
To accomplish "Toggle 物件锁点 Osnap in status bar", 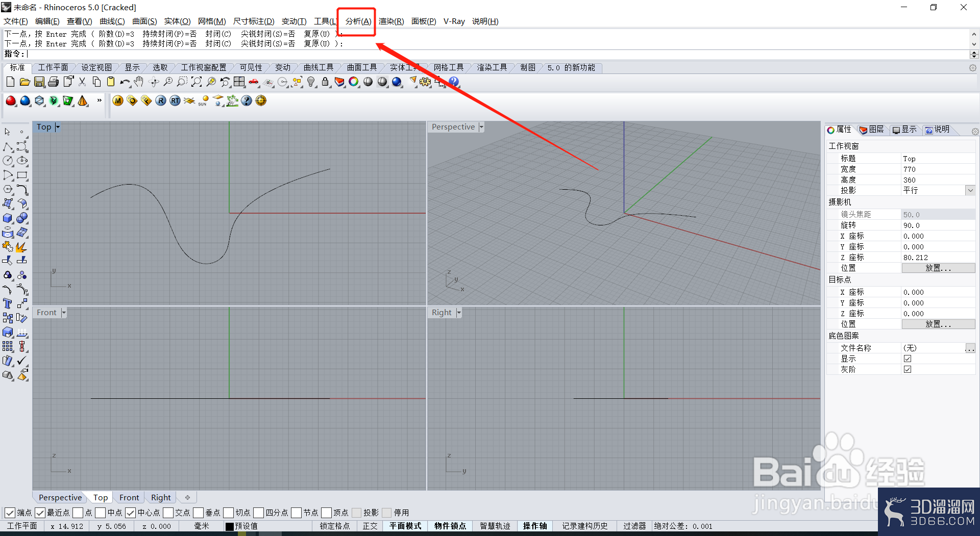I will click(450, 526).
